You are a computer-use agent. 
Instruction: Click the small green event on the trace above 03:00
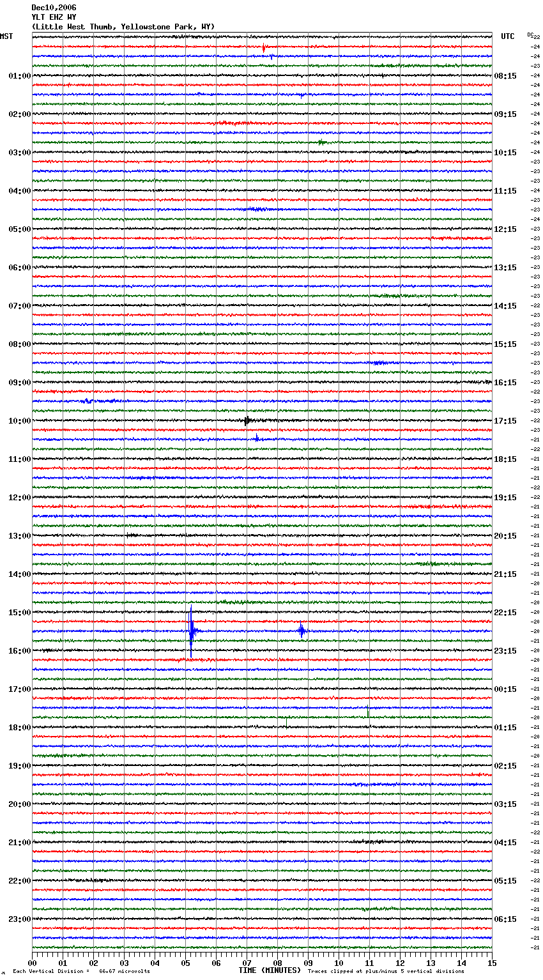pyautogui.click(x=321, y=142)
